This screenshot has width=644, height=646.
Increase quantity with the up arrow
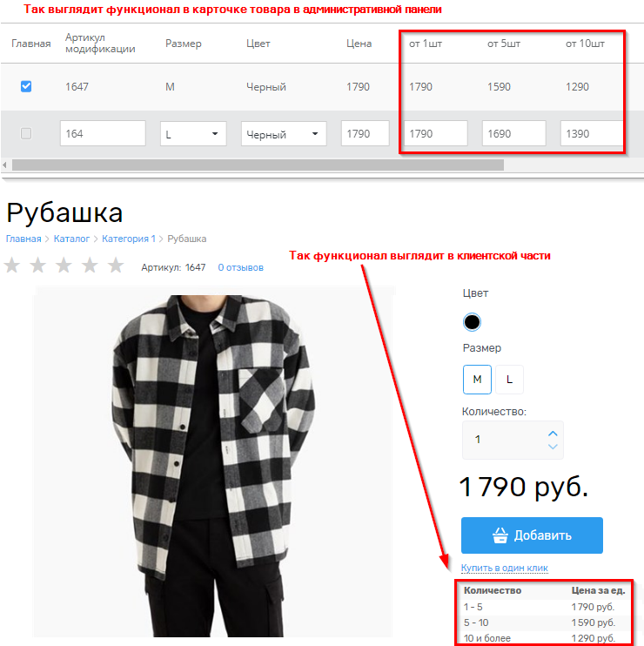(x=553, y=434)
